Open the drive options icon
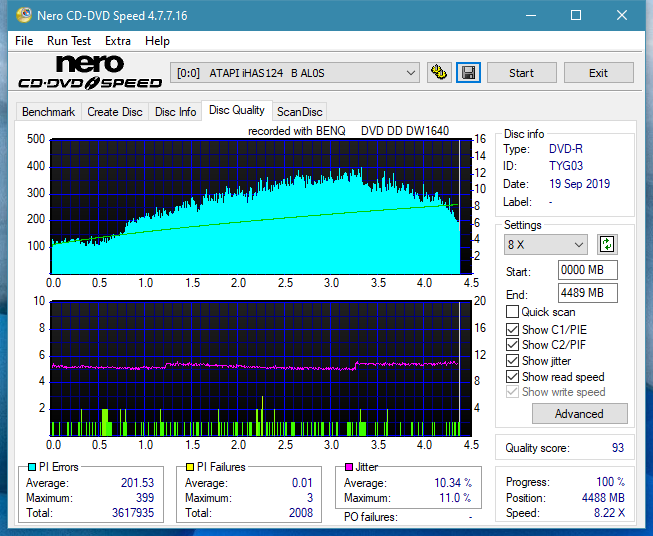This screenshot has height=536, width=653. (x=439, y=73)
